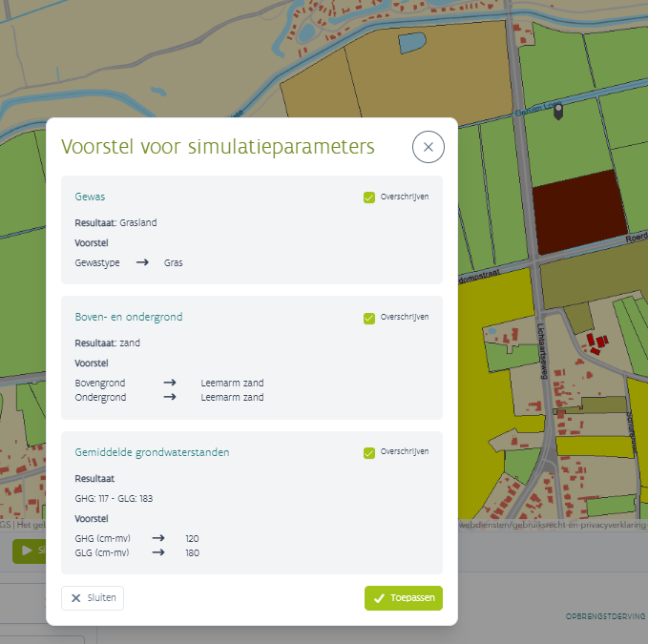Viewport: 648px width, 644px height.
Task: Click the Gewas section heading
Action: coord(90,197)
